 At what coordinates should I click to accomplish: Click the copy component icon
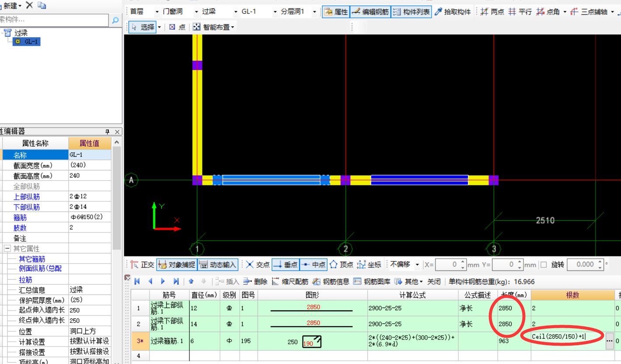point(42,5)
